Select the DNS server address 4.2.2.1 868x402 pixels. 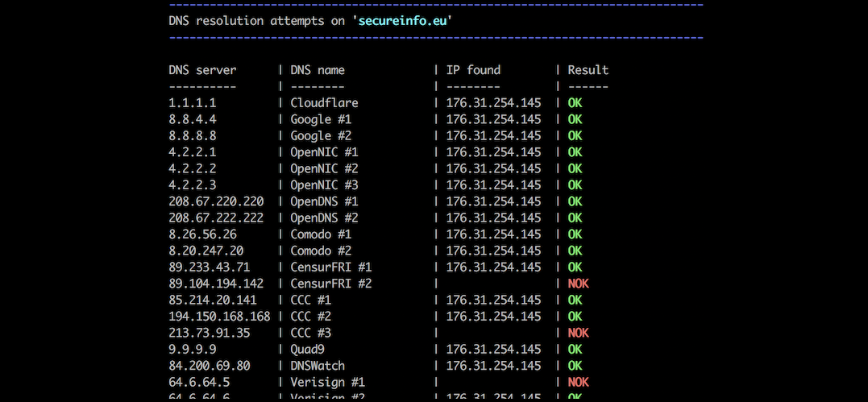click(x=193, y=151)
